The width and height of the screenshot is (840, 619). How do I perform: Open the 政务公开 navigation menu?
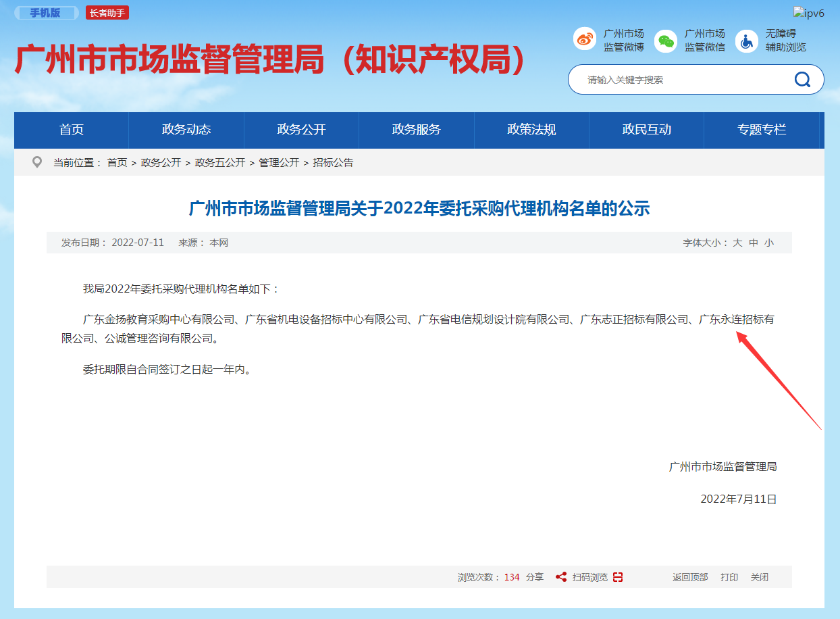[x=301, y=130]
